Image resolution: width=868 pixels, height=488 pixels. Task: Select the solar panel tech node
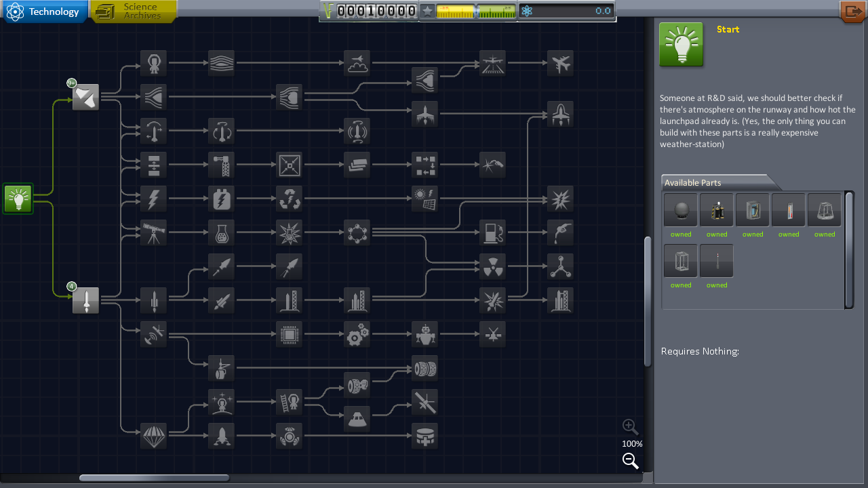(x=425, y=199)
